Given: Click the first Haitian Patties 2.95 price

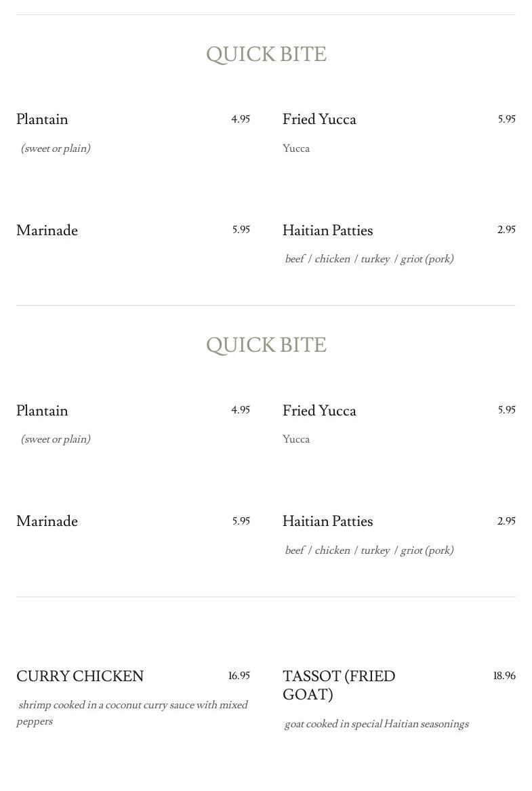Looking at the screenshot, I should pos(506,230).
